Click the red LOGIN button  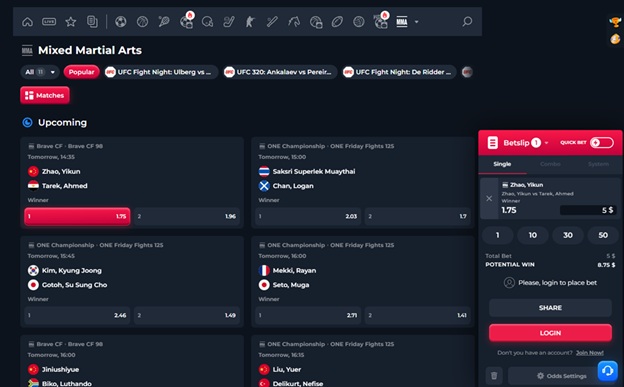550,333
